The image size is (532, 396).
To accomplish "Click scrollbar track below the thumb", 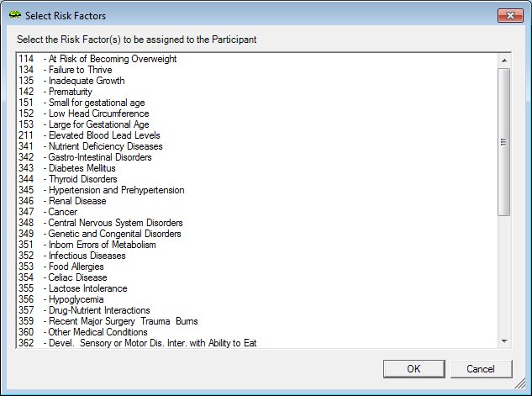I will (504, 276).
